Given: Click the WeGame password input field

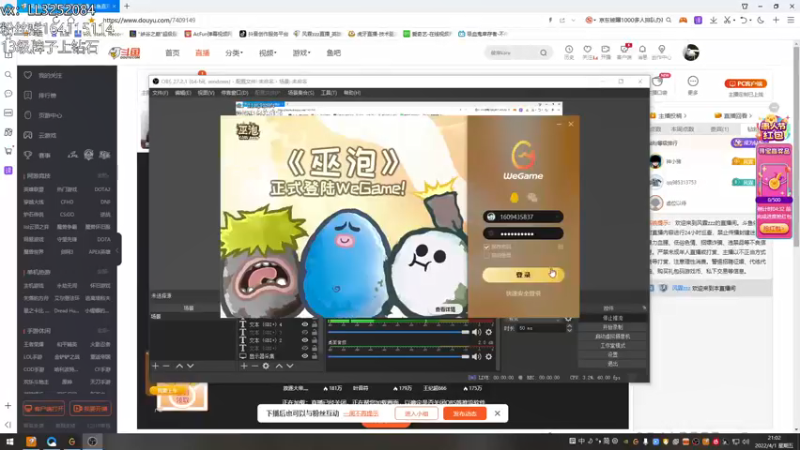Looking at the screenshot, I should click(x=523, y=234).
